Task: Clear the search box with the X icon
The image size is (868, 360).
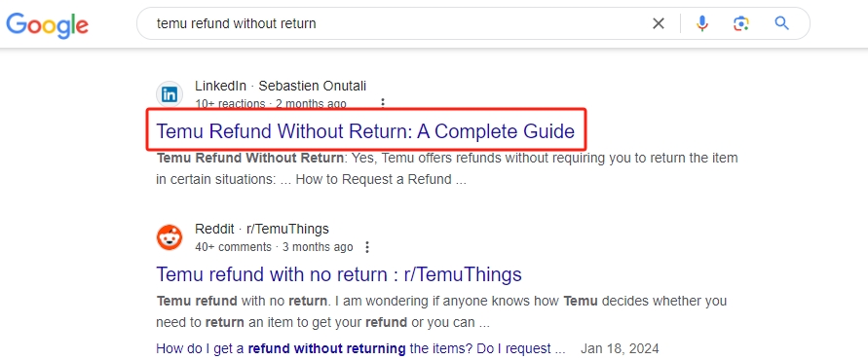Action: pos(659,23)
